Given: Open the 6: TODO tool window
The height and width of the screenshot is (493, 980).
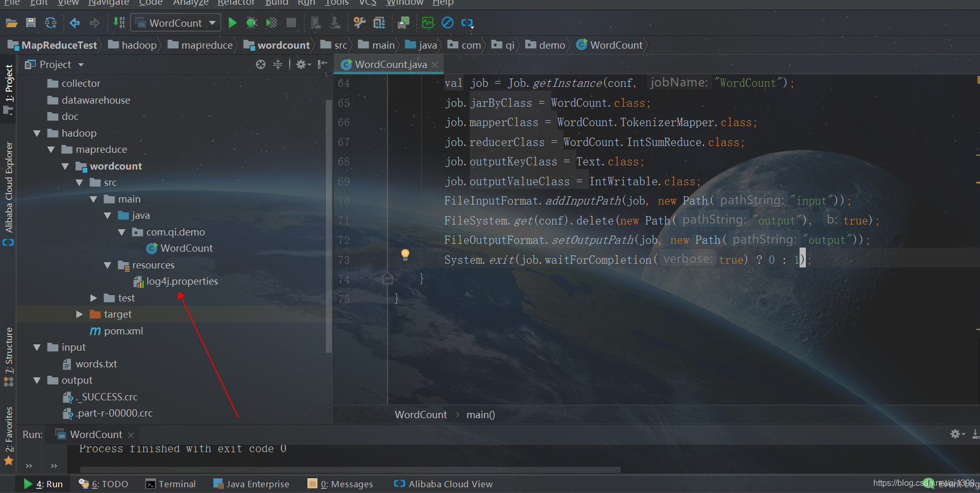Looking at the screenshot, I should pyautogui.click(x=104, y=484).
